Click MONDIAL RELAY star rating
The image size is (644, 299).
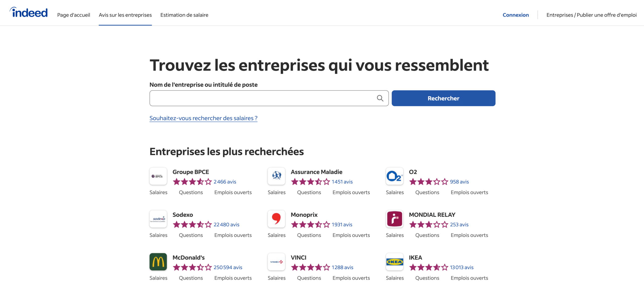coord(429,224)
